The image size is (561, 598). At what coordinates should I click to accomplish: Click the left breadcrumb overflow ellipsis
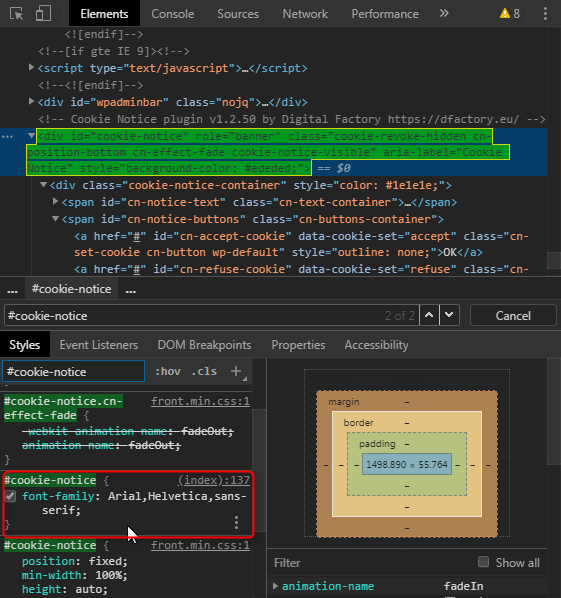[x=12, y=291]
